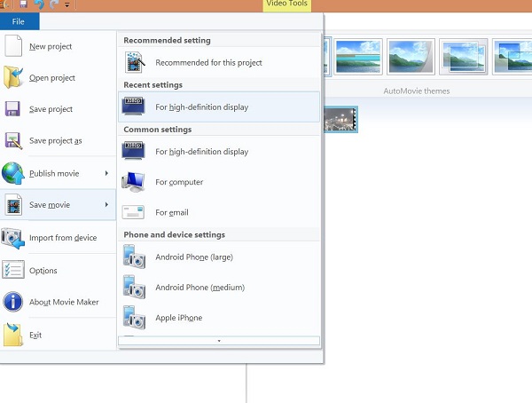Choose New project from File menu
This screenshot has width=532, height=403.
coord(58,46)
